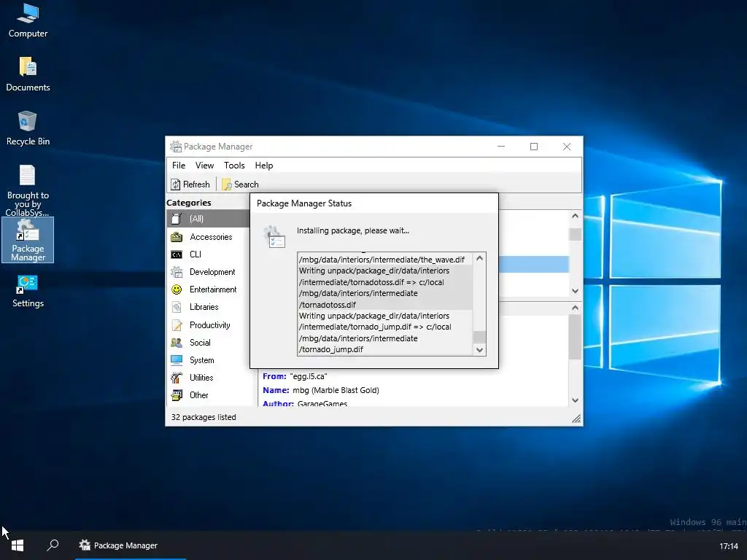This screenshot has height=560, width=747.
Task: Select the Other category icon
Action: point(177,394)
